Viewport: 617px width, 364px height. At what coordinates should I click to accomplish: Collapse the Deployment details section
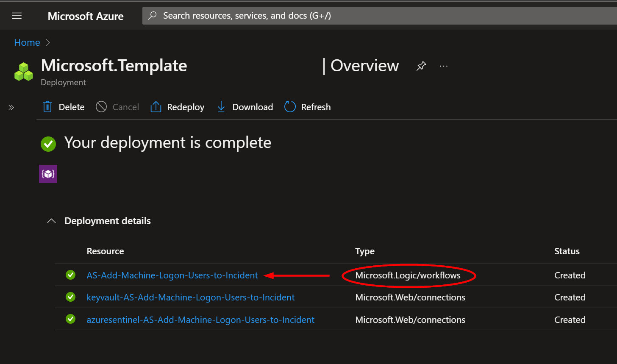[51, 221]
